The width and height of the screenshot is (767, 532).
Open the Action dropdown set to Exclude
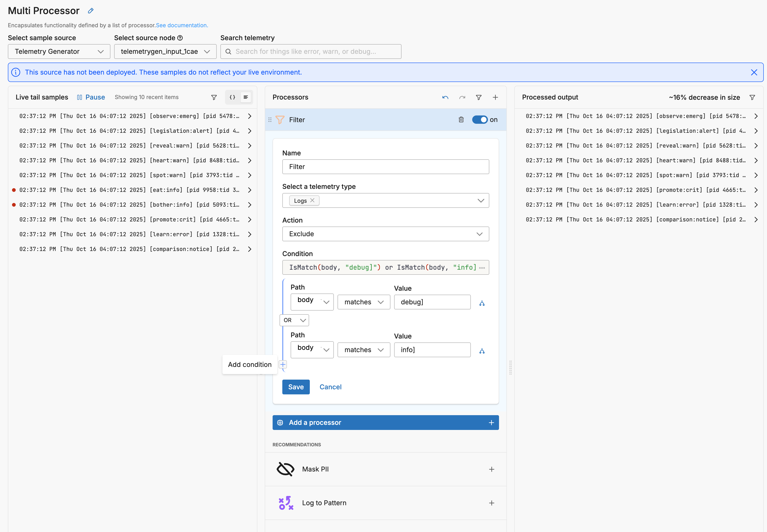pyautogui.click(x=385, y=234)
